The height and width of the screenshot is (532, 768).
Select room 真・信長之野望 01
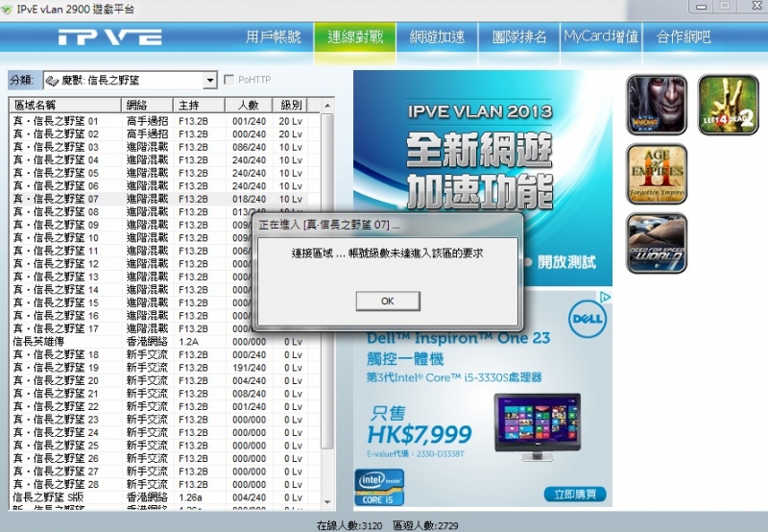(x=164, y=121)
